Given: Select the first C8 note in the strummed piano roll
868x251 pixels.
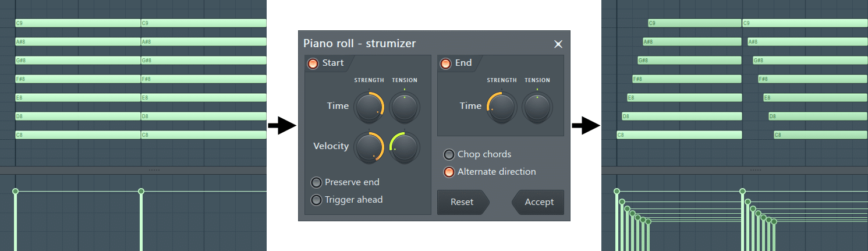Looking at the screenshot, I should (x=679, y=135).
